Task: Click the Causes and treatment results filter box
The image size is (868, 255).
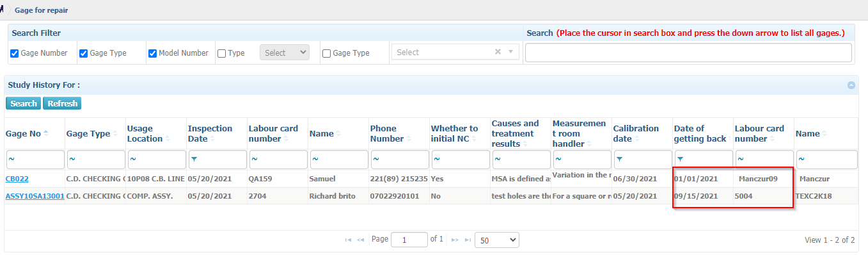Action: click(521, 160)
